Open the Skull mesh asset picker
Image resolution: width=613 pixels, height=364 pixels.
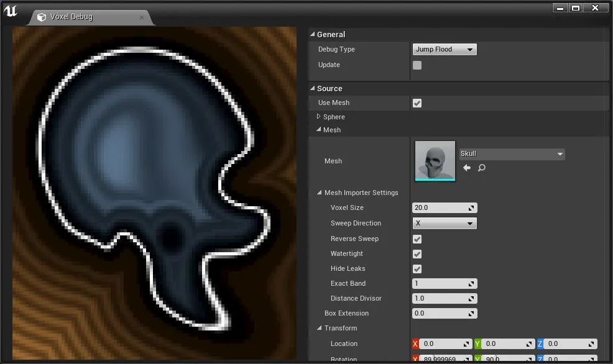click(x=511, y=154)
